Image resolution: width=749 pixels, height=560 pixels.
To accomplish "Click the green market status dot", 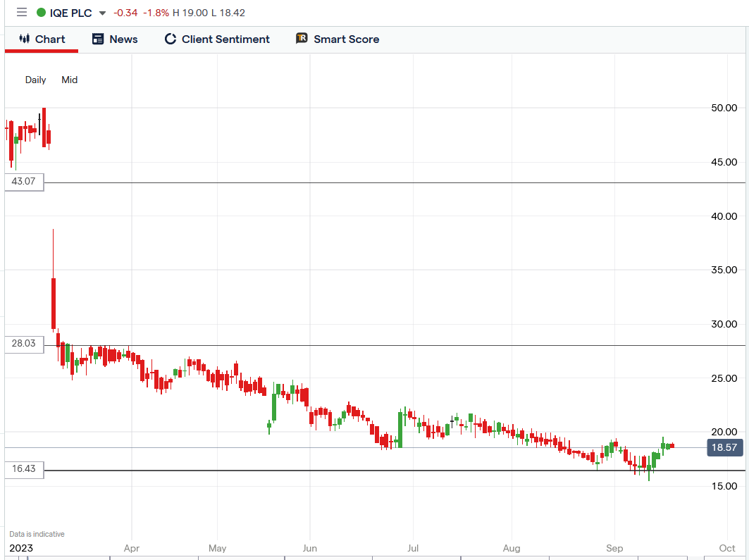I will 41,13.
